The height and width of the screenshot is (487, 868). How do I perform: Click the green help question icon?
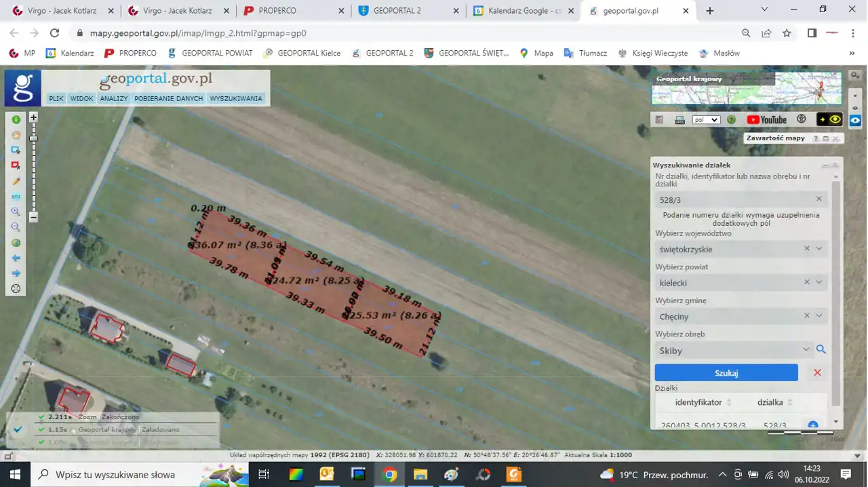point(731,119)
